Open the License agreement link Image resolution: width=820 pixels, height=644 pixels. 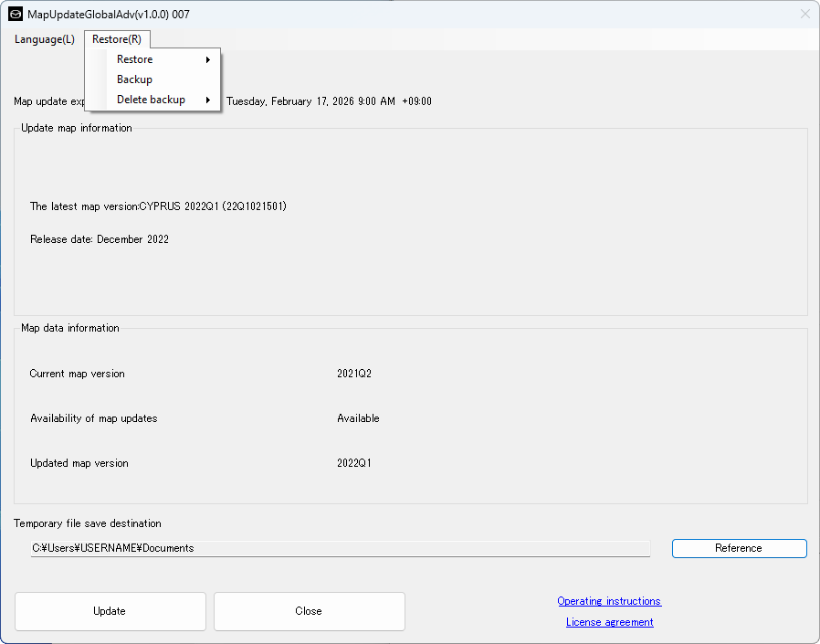pyautogui.click(x=609, y=622)
